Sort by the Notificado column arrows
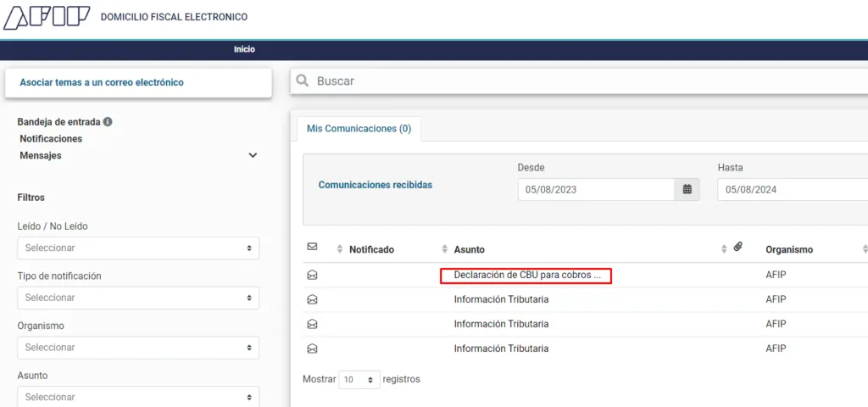 click(340, 250)
